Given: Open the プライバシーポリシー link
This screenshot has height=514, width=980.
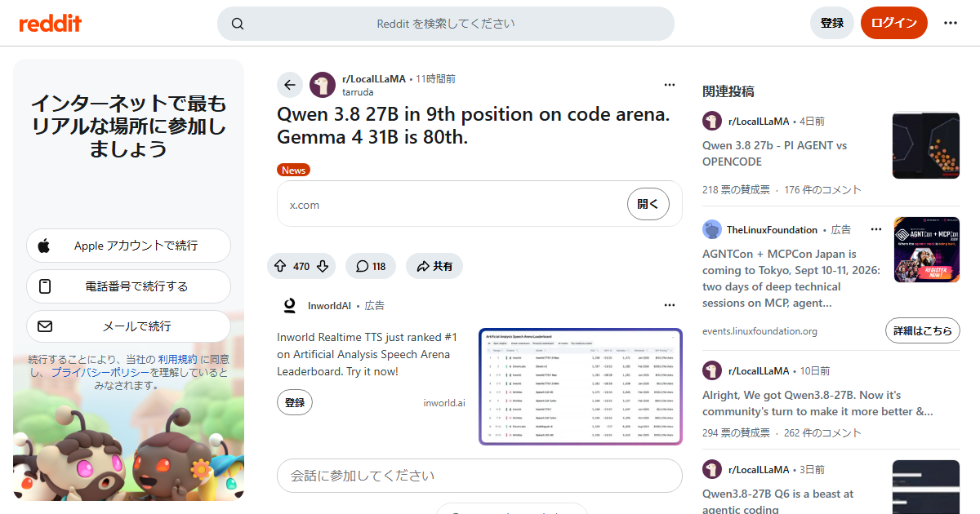Looking at the screenshot, I should tap(100, 372).
